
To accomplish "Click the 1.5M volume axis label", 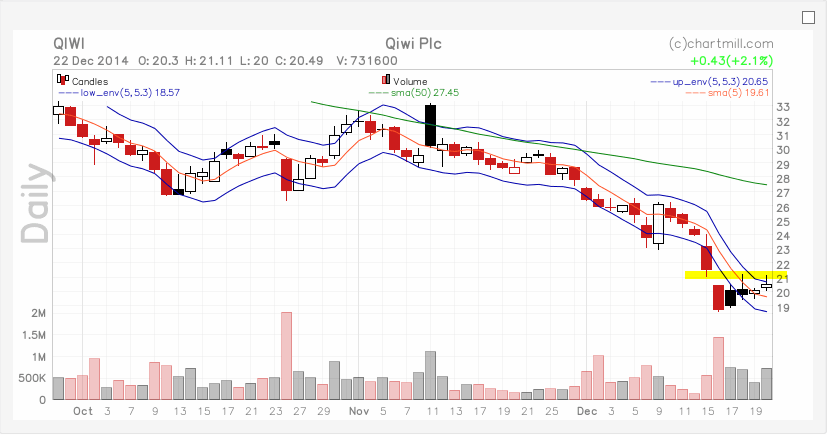I will tap(34, 335).
